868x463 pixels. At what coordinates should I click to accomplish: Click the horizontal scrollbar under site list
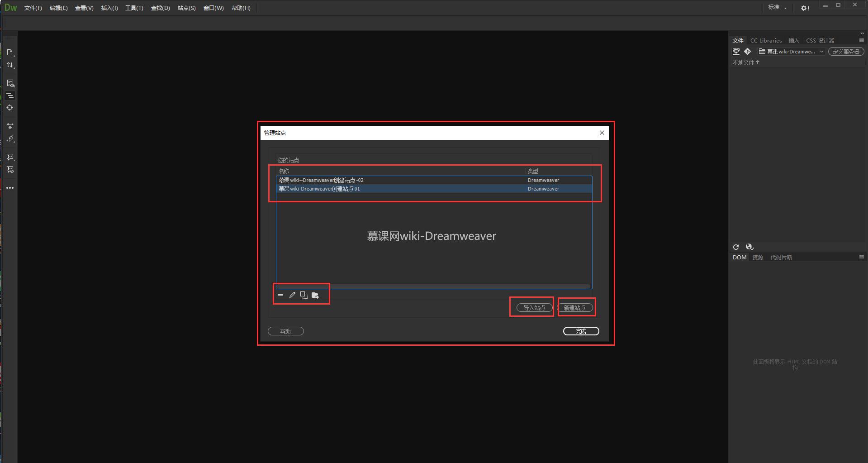click(434, 286)
